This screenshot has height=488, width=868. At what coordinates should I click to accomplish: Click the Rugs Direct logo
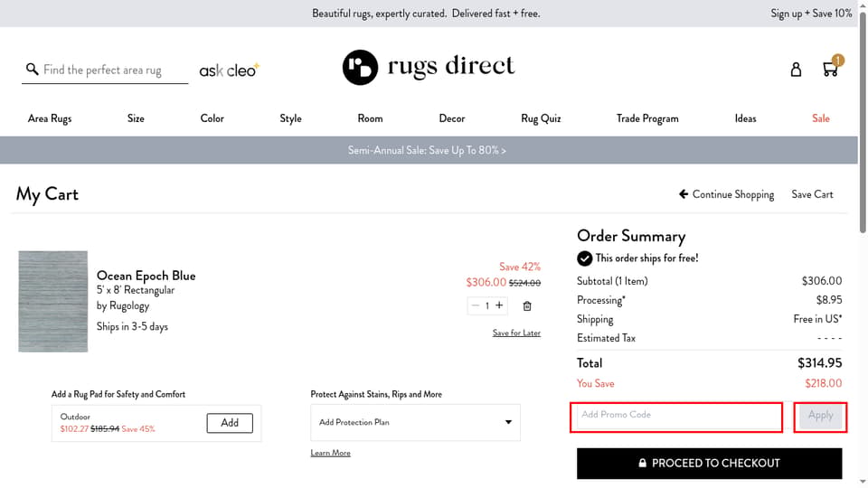tap(428, 67)
